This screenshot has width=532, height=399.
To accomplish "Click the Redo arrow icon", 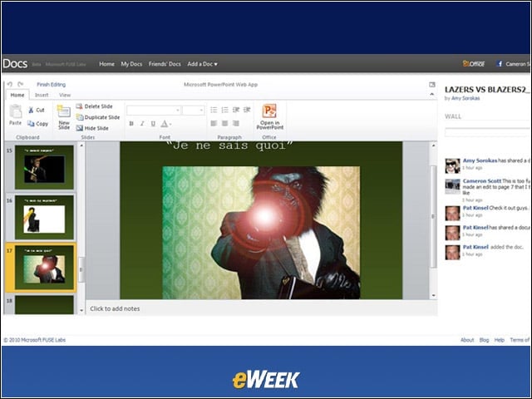I will [x=21, y=84].
